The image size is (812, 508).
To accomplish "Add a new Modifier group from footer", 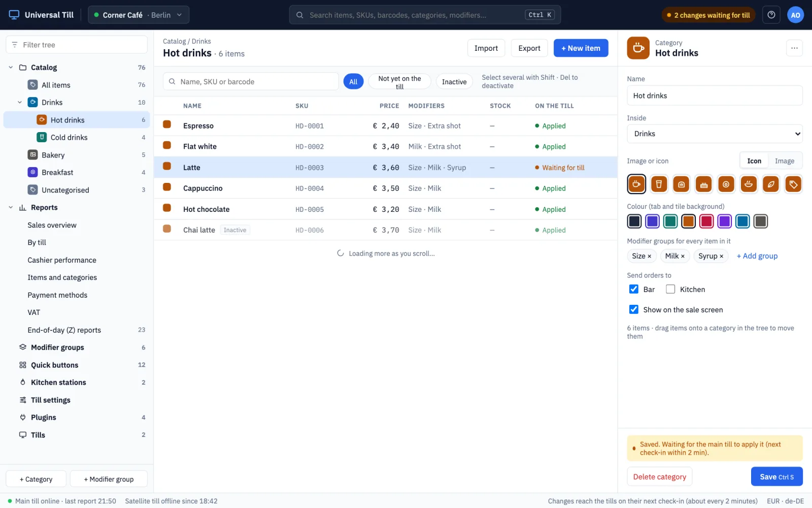I will click(109, 479).
